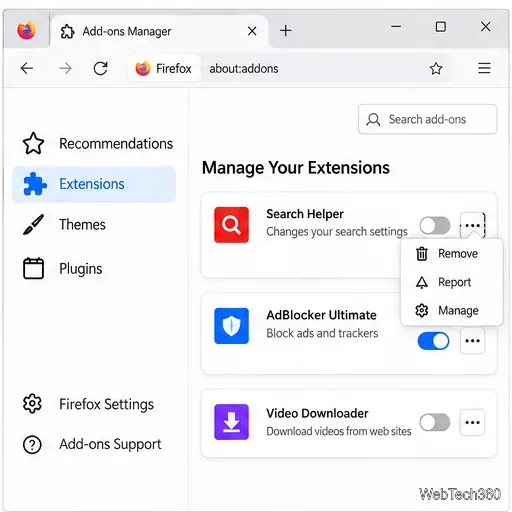Click the blue AdBlocker Ultimate shield icon

coord(231,326)
